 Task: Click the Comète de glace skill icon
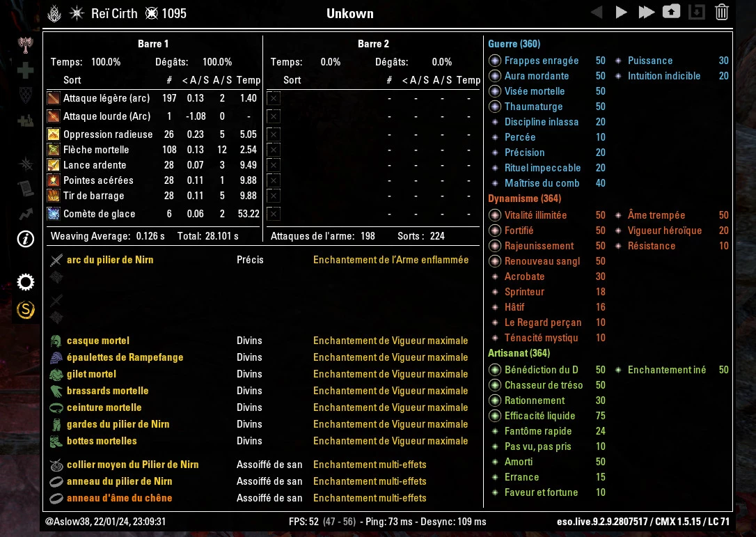pyautogui.click(x=54, y=214)
